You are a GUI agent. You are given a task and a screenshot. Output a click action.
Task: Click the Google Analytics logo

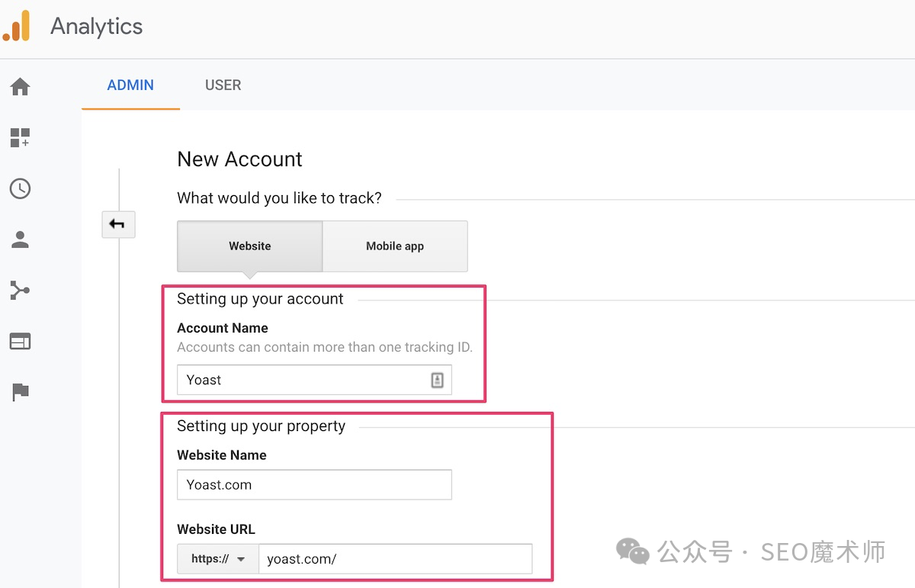pos(16,26)
